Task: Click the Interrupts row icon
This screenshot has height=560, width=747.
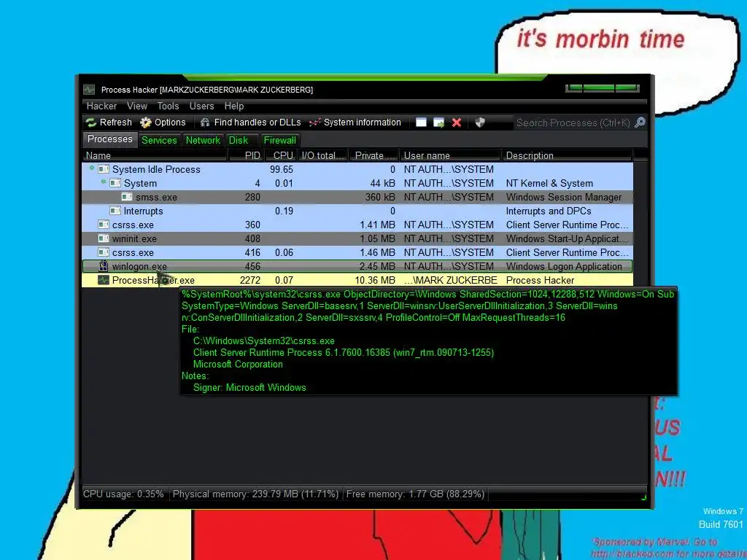Action: point(115,211)
